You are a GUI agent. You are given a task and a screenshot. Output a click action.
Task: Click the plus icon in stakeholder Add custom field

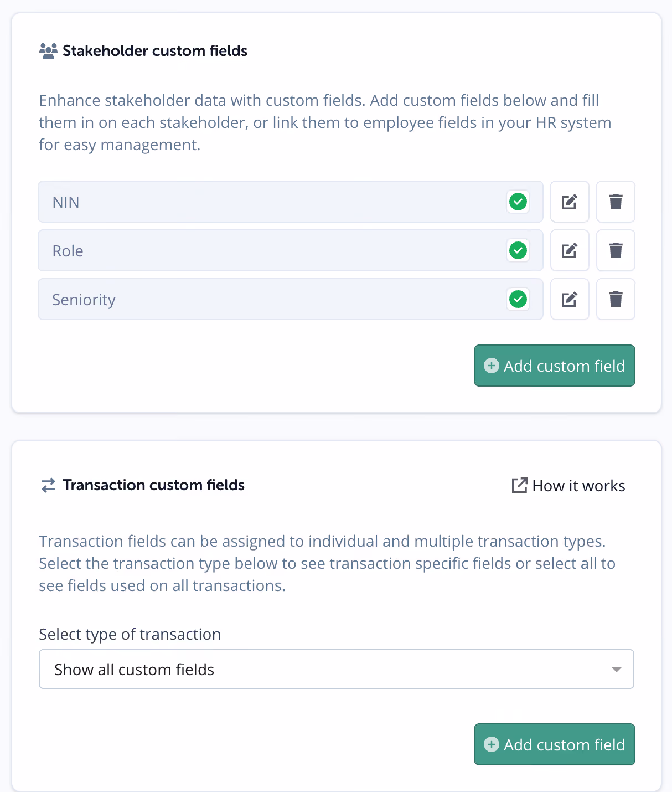pos(492,366)
